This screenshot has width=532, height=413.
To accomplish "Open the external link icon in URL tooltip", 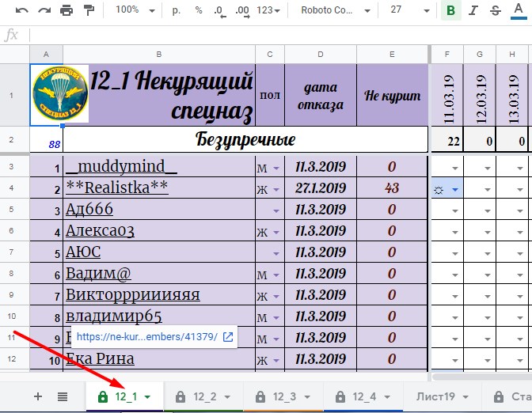I will pyautogui.click(x=227, y=337).
